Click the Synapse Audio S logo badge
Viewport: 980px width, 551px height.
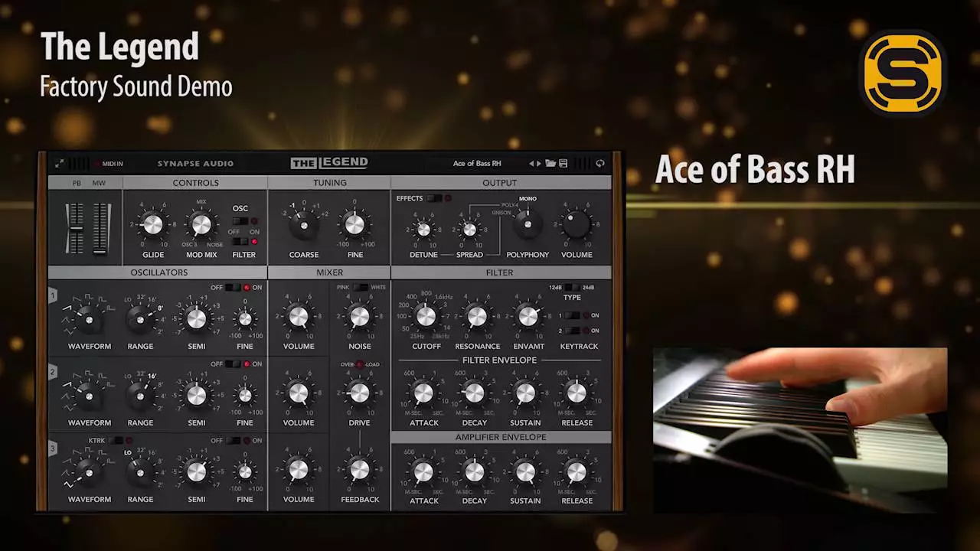903,73
